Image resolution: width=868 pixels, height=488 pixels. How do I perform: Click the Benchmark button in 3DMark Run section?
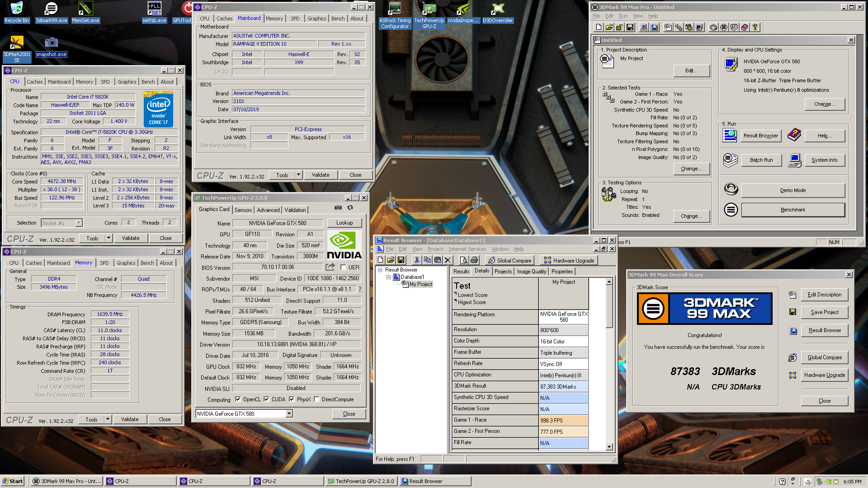point(793,210)
